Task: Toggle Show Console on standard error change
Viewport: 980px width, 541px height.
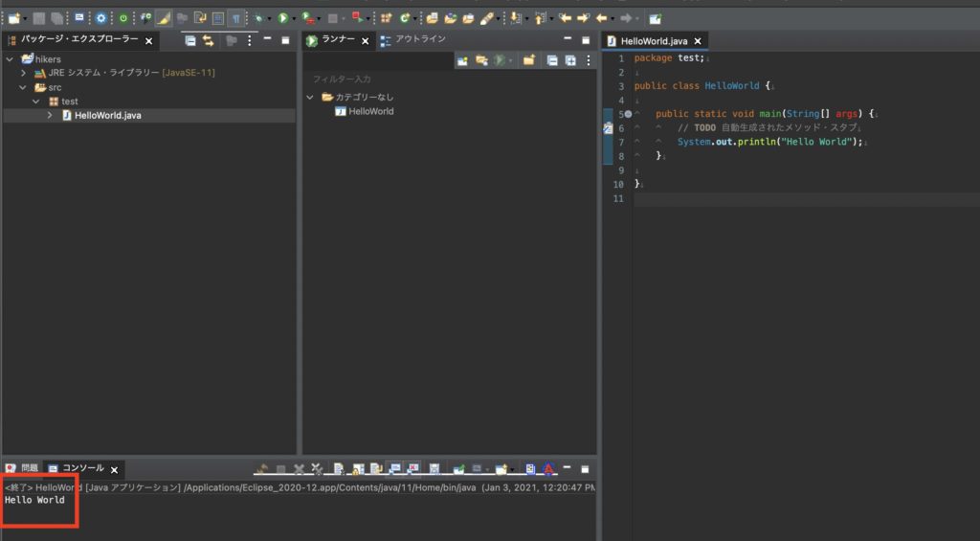Action: [413, 469]
